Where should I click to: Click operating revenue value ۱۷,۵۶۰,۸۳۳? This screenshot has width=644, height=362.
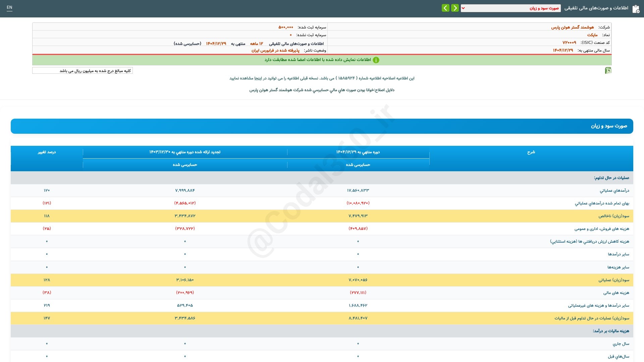358,190
